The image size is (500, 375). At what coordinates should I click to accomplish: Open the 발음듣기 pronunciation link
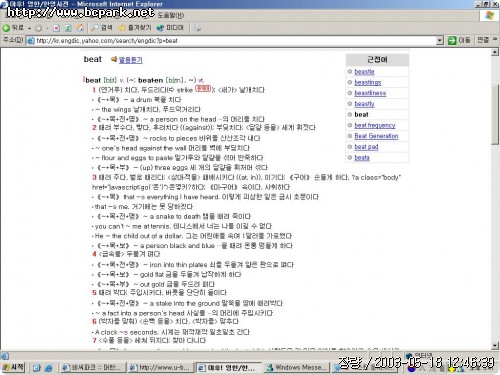131,60
